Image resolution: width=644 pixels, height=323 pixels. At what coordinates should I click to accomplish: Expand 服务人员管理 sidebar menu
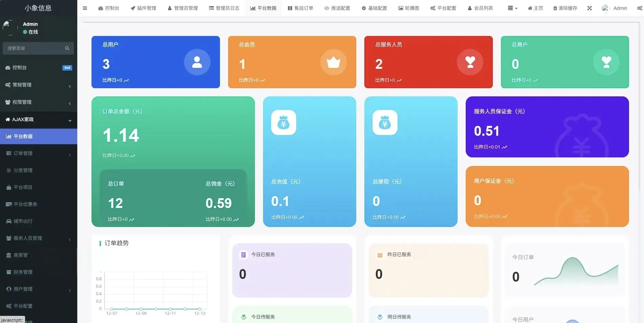(x=39, y=238)
